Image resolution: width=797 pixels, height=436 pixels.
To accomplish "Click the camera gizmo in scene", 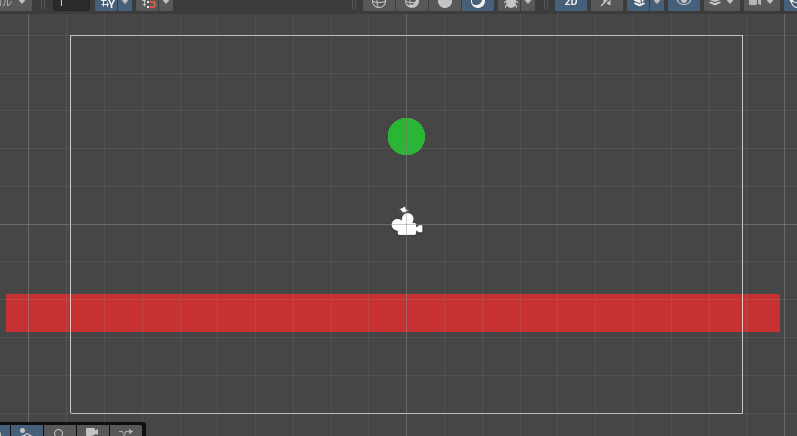I will (406, 224).
